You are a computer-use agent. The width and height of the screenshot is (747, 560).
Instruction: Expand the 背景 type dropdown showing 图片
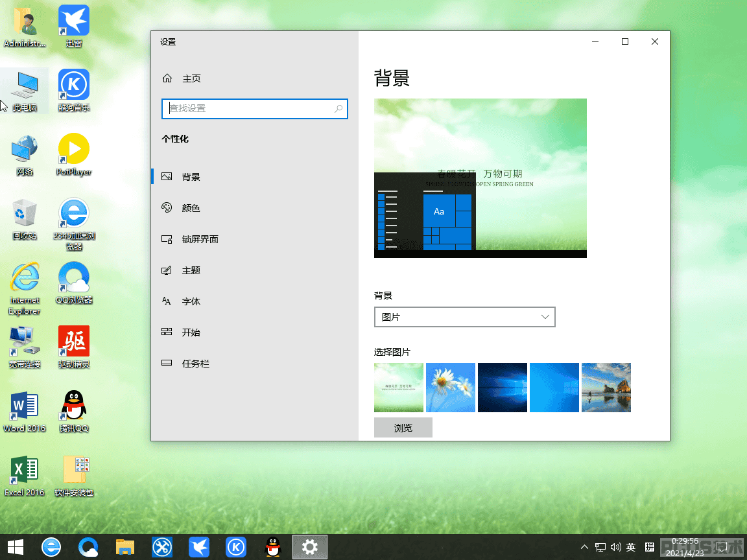464,317
